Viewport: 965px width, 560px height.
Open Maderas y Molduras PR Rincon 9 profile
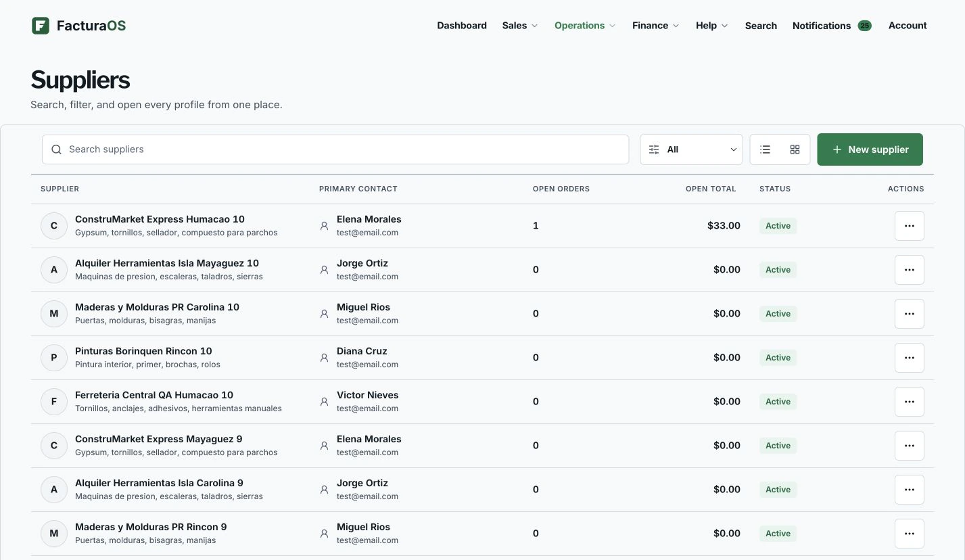pos(151,527)
